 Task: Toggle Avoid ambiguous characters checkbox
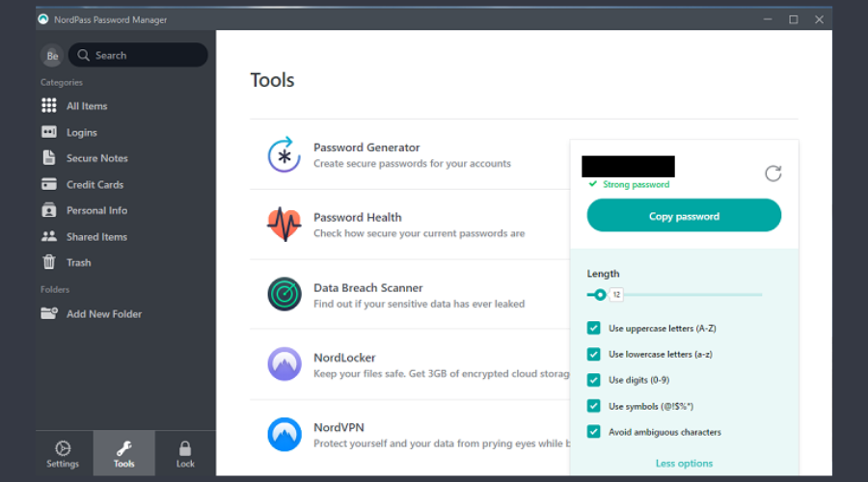tap(593, 432)
